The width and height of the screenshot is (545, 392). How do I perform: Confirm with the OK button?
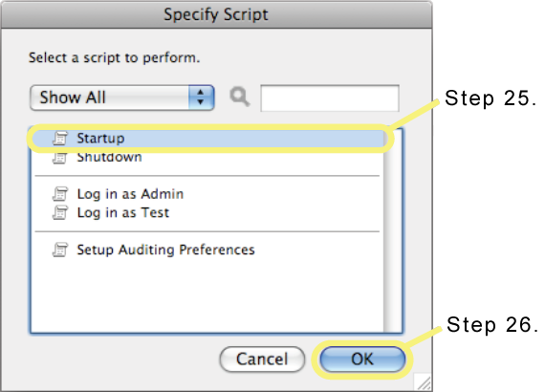362,359
